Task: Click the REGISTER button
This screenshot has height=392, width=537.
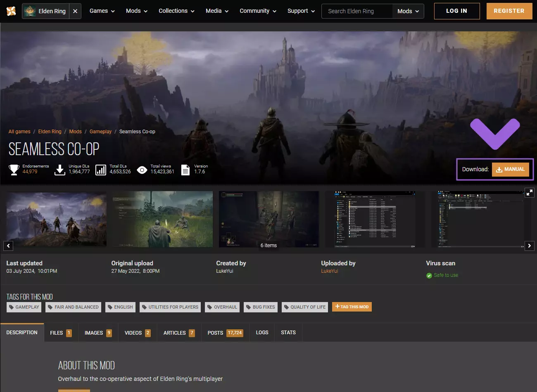Action: (x=509, y=11)
